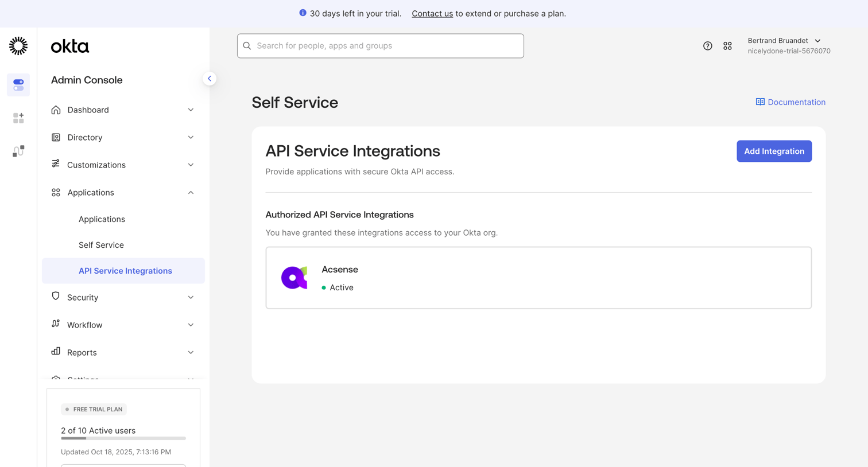The height and width of the screenshot is (467, 868).
Task: Follow the Contact us link
Action: click(432, 14)
